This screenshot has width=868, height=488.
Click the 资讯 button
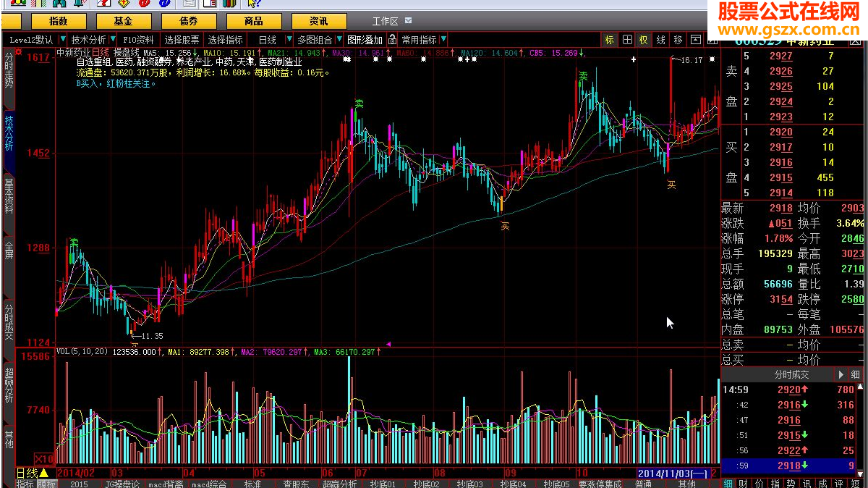pos(318,21)
